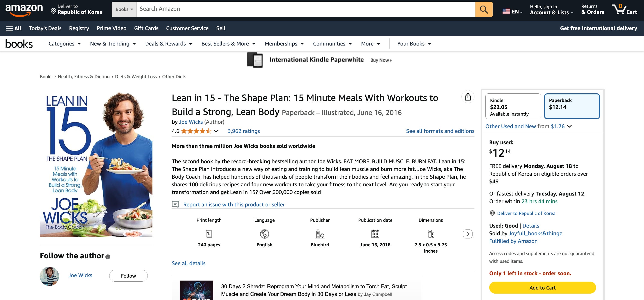Viewport: 644px width, 300px height.
Task: Open the Books search category dropdown
Action: [124, 9]
